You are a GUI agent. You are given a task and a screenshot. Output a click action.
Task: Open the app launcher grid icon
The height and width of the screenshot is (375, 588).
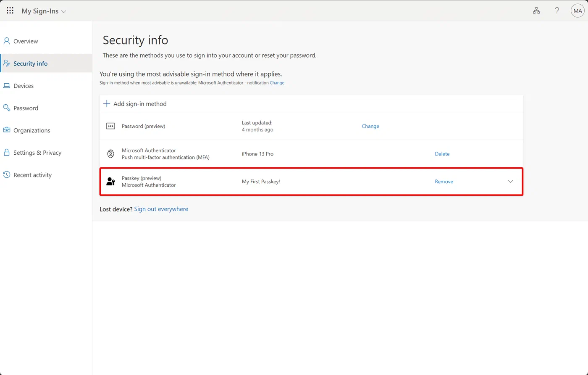(x=10, y=11)
